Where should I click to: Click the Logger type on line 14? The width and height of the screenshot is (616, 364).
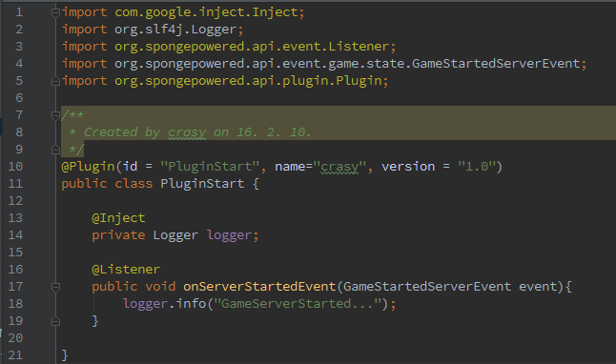tap(175, 235)
